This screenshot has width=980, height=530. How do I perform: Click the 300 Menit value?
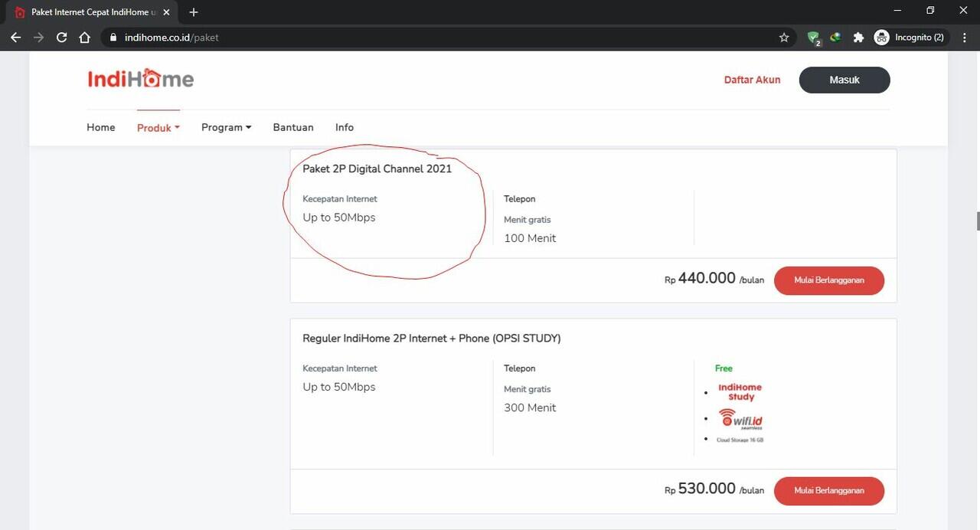pyautogui.click(x=530, y=407)
